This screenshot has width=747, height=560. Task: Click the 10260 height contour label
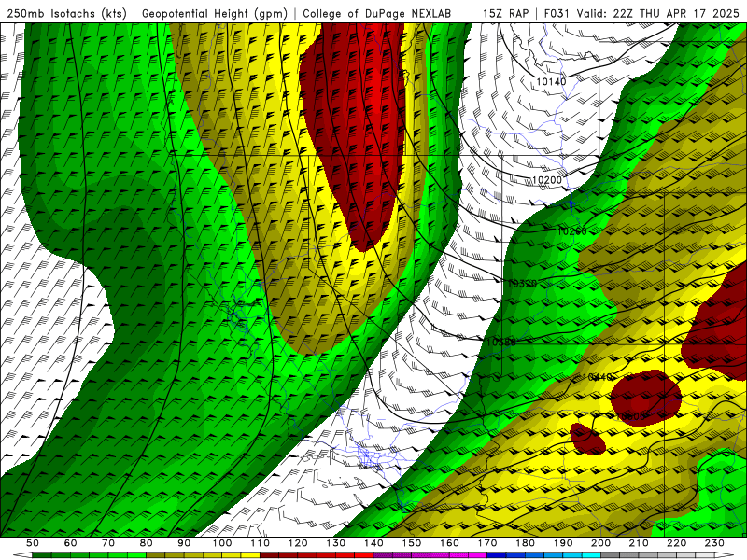click(x=571, y=231)
